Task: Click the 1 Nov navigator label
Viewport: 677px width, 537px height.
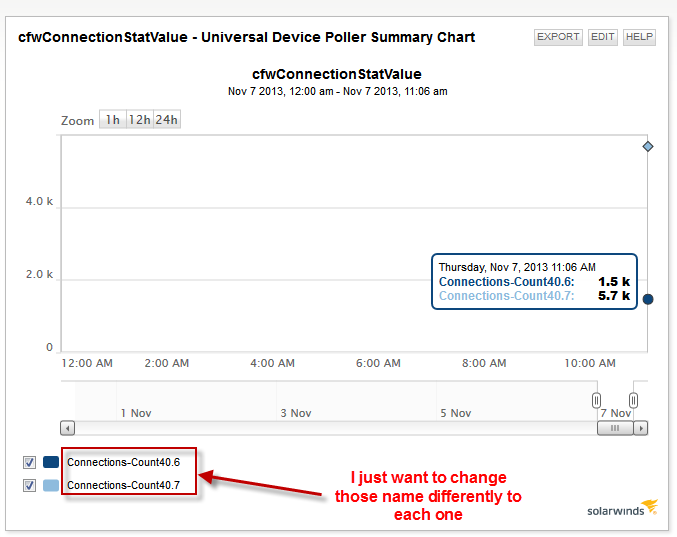Action: click(136, 413)
